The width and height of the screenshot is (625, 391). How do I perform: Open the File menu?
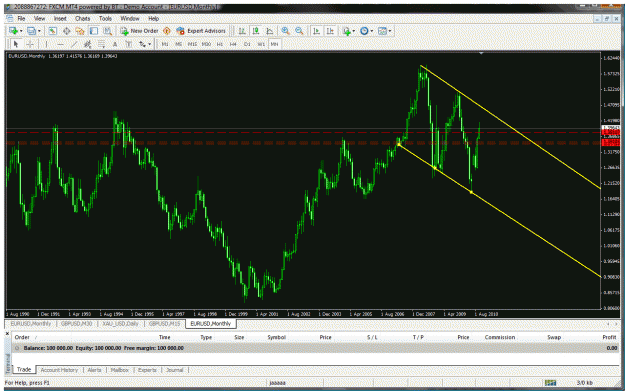[21, 19]
